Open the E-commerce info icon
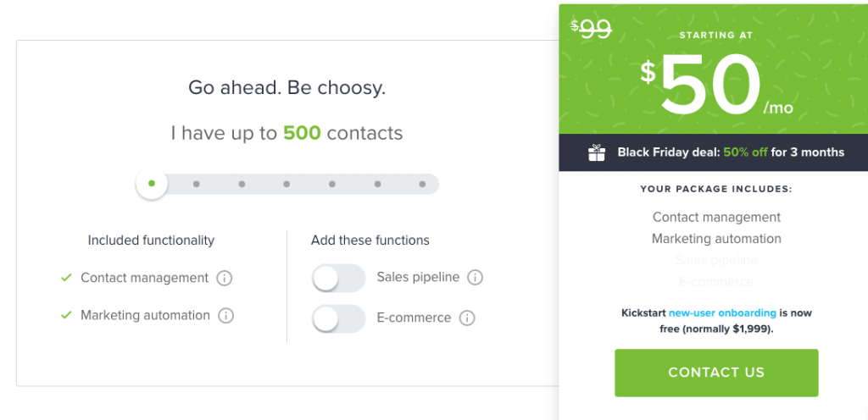 tap(467, 318)
